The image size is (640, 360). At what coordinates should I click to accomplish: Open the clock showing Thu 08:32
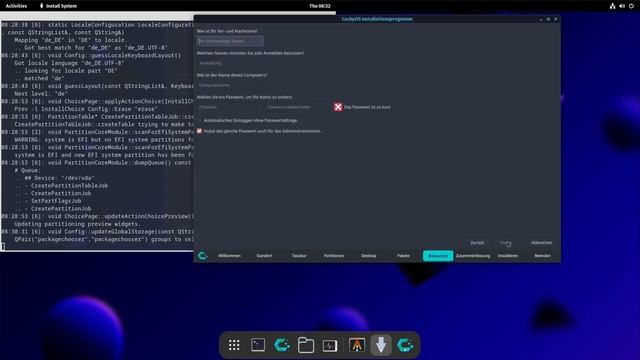[x=320, y=6]
